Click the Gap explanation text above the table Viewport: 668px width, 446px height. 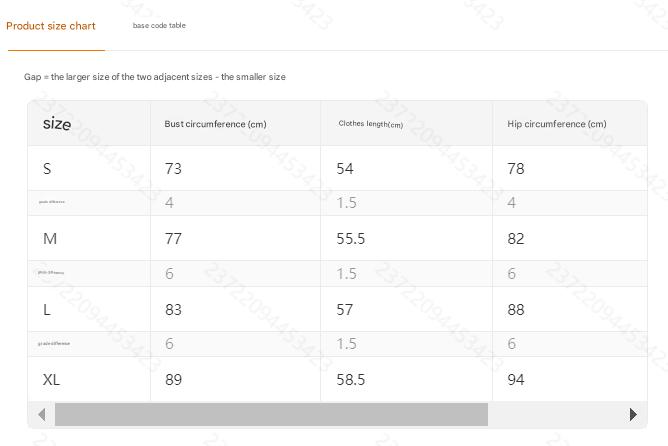click(155, 77)
